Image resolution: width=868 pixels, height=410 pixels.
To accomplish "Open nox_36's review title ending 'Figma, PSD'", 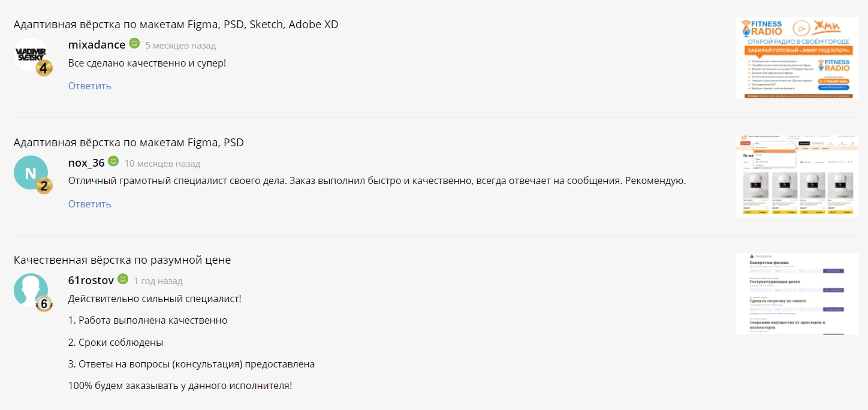I will click(x=128, y=143).
